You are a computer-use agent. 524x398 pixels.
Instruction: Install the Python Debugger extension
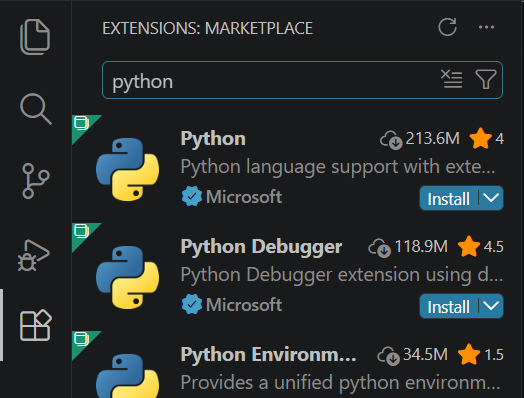tap(448, 306)
